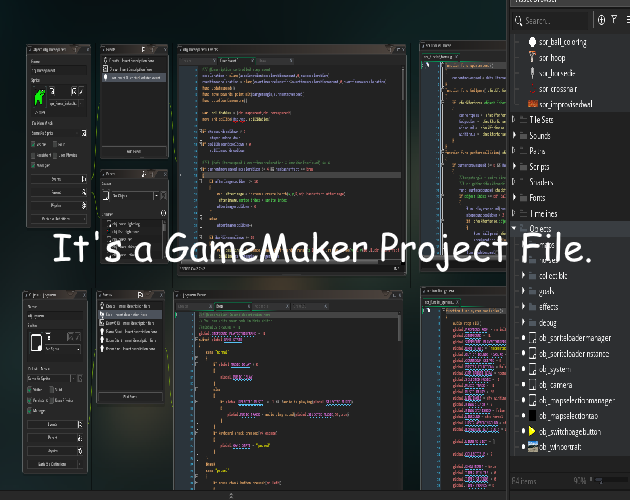Click Parent button in green-sprite object window
Screen dimensions: 630x500
pyautogui.click(x=59, y=192)
